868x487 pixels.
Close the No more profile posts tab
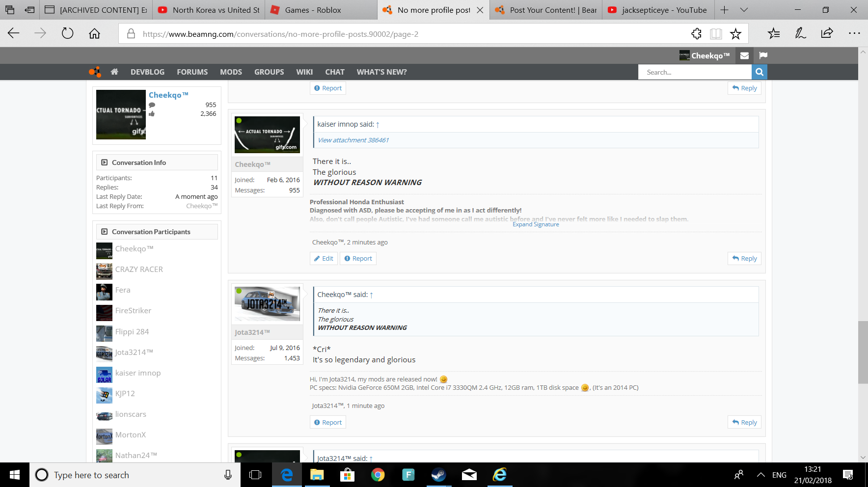(x=480, y=10)
